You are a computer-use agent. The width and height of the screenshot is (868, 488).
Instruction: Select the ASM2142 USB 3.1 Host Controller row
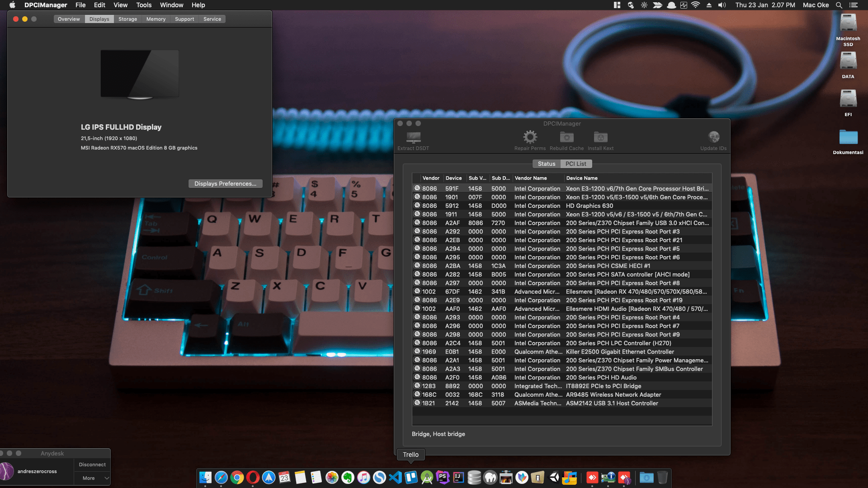pyautogui.click(x=562, y=403)
